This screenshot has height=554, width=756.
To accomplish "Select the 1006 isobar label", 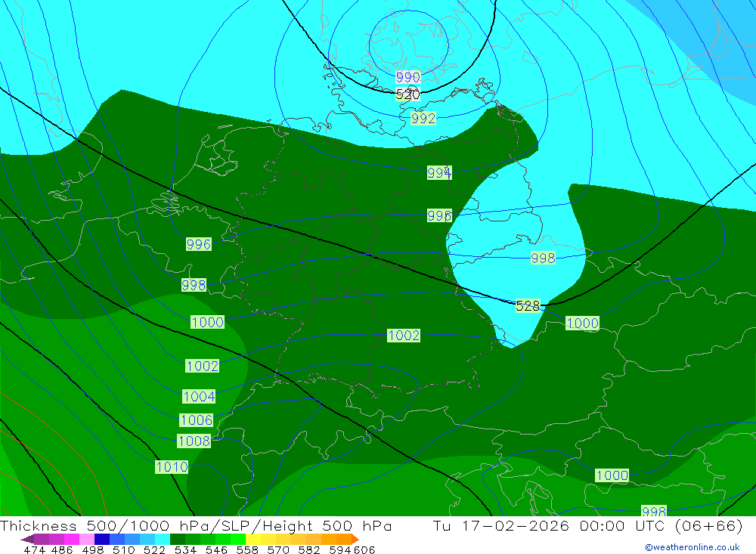I will pos(197,420).
